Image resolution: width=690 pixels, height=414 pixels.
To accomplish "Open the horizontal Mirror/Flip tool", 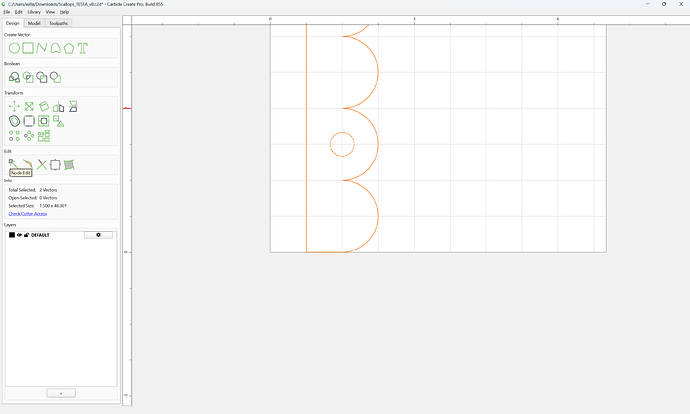I will (59, 106).
